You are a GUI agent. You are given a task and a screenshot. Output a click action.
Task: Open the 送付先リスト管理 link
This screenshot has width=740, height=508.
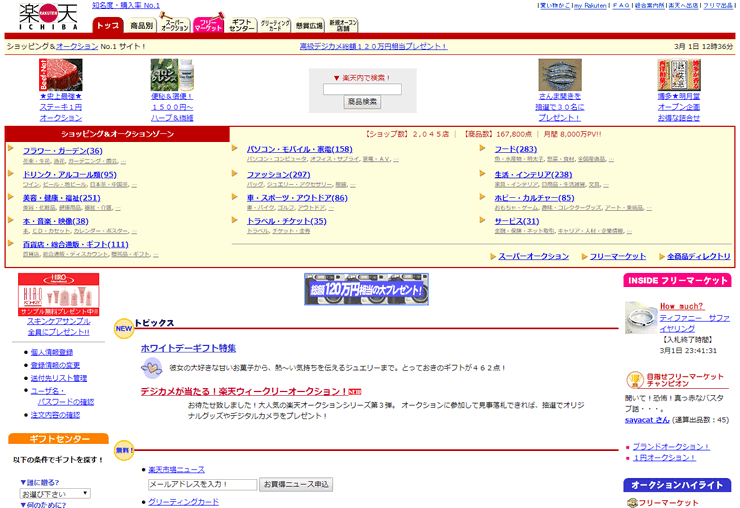point(59,378)
